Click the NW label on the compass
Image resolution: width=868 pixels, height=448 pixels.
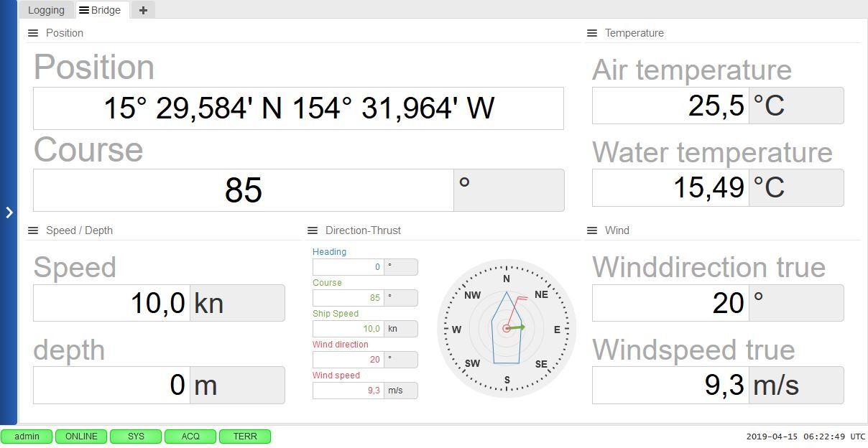pyautogui.click(x=472, y=295)
